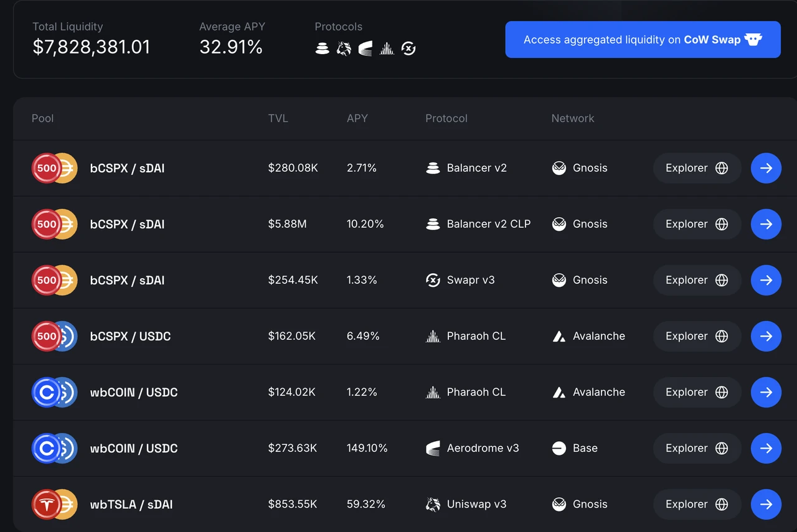Click the Aerodrome icon under Protocols
Image resolution: width=797 pixels, height=532 pixels.
tap(365, 48)
